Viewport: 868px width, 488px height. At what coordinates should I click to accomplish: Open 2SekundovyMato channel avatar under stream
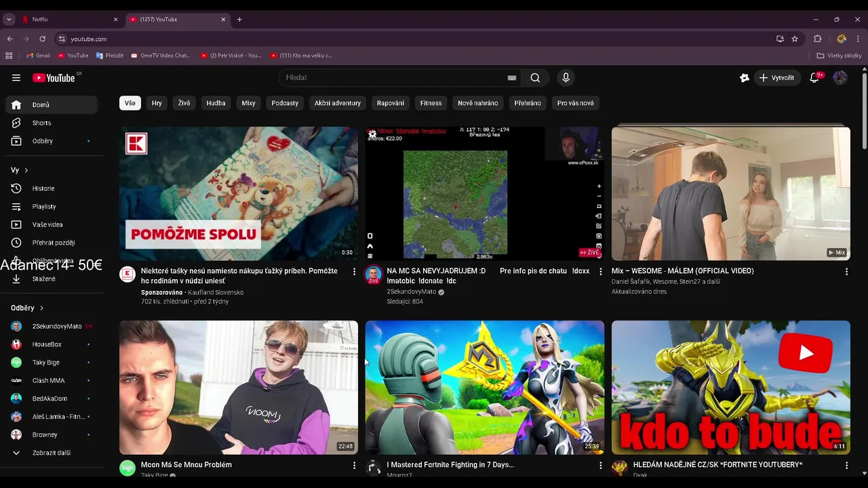coord(373,274)
